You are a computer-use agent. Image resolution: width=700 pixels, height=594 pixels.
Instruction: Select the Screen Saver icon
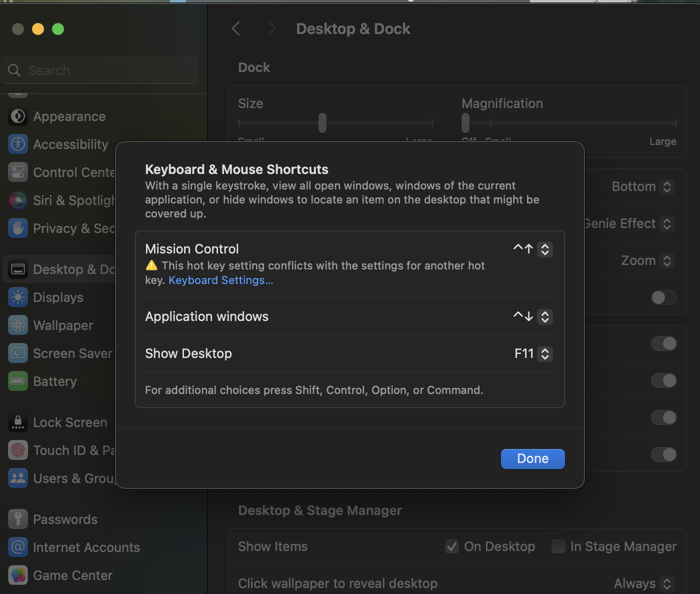(18, 353)
